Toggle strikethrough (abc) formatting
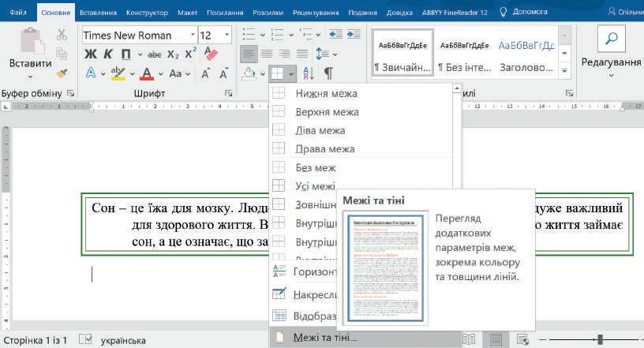Viewport: 644px width, 348px height. coord(155,54)
